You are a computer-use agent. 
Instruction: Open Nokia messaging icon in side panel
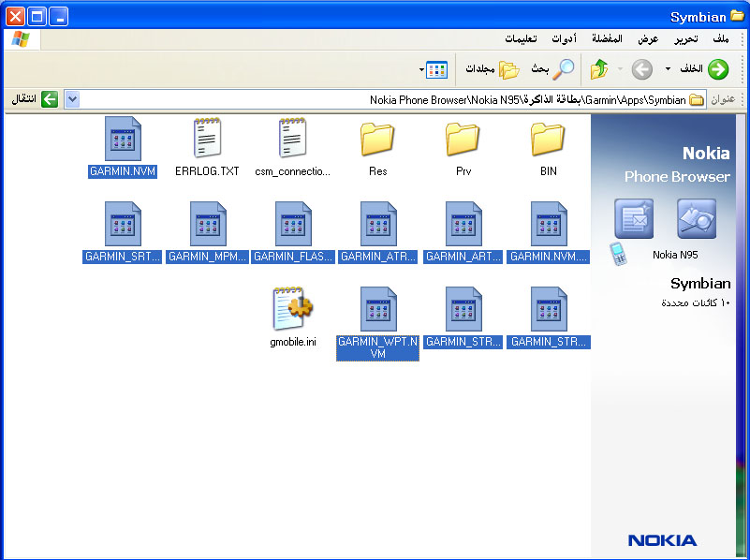[634, 218]
